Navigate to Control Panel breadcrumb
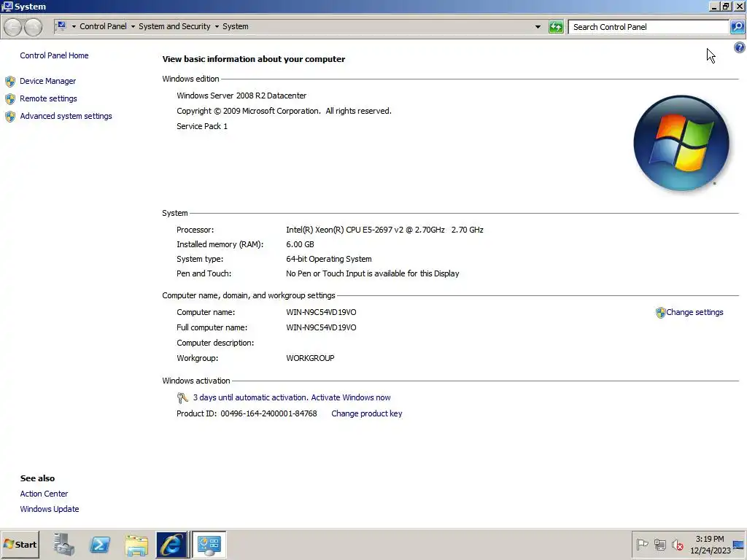Screen dimensions: 747x560 (x=103, y=27)
